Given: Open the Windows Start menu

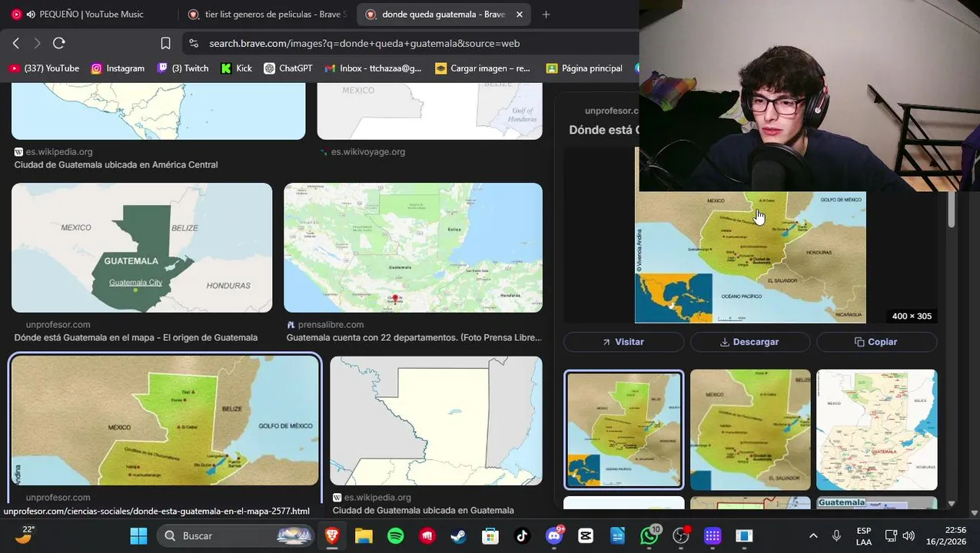Looking at the screenshot, I should coord(138,535).
